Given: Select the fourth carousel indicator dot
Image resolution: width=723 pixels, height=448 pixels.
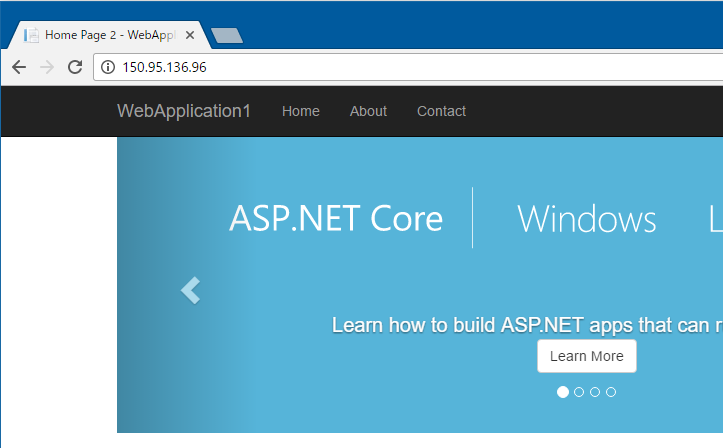Looking at the screenshot, I should [x=611, y=392].
